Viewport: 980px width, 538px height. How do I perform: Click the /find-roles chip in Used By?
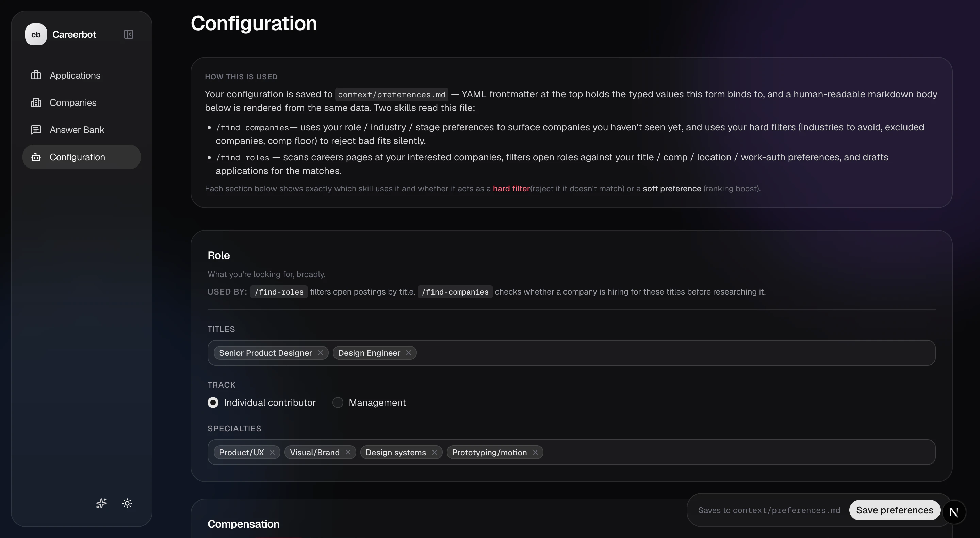click(279, 292)
